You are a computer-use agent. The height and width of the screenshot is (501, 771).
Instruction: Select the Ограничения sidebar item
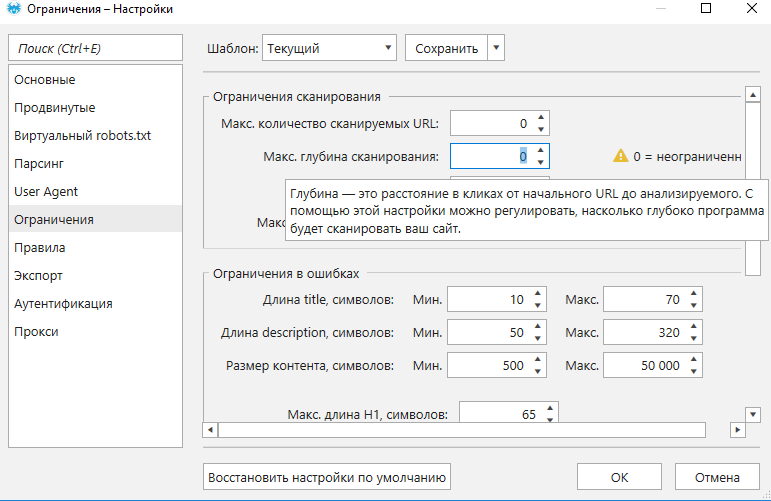tap(95, 219)
